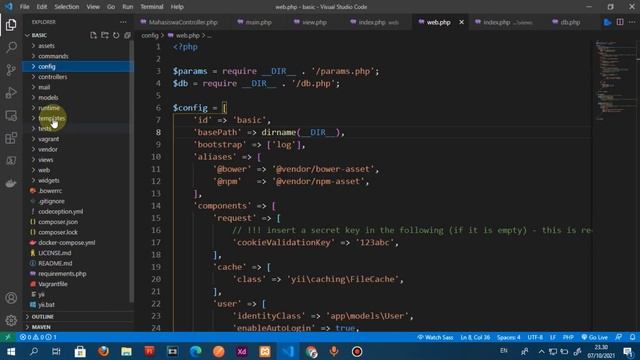Expand the views folder
640x360 pixels.
[x=78, y=160]
